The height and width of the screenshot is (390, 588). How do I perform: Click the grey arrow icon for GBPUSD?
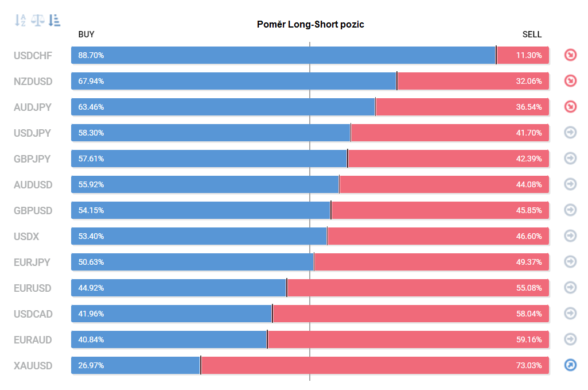570,210
